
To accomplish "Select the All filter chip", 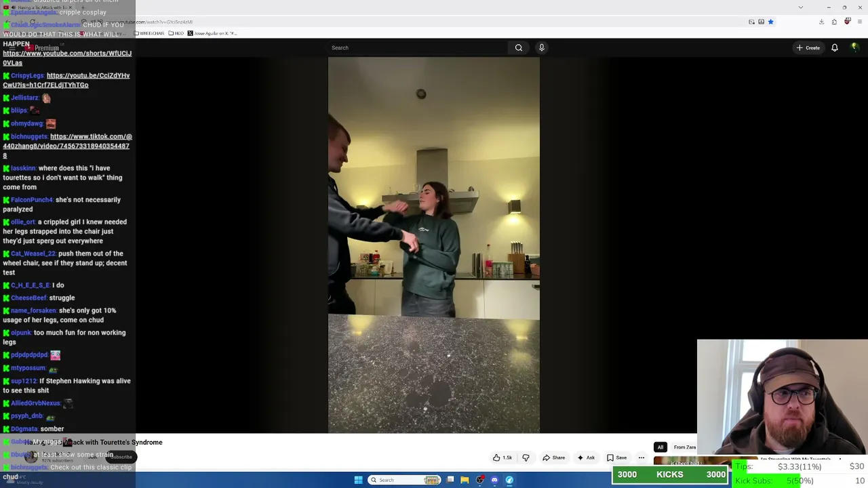I will [x=660, y=447].
